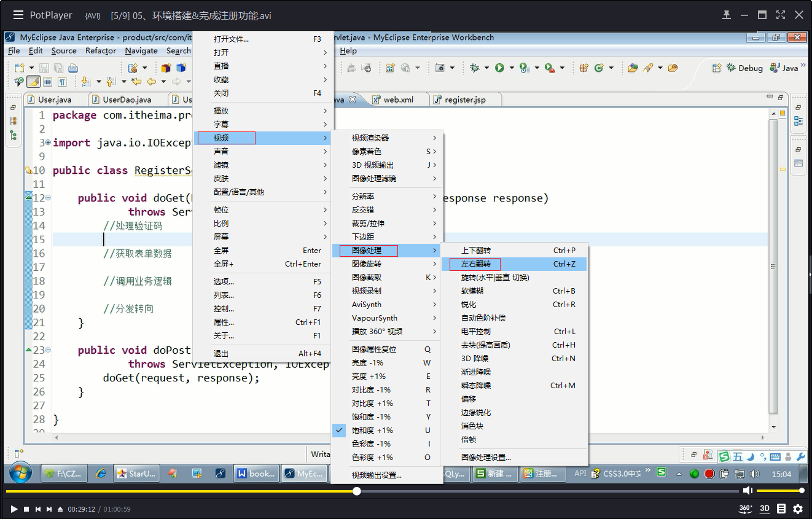Skip to the next file in playlist
Viewport: 812px width, 519px height.
pos(49,509)
